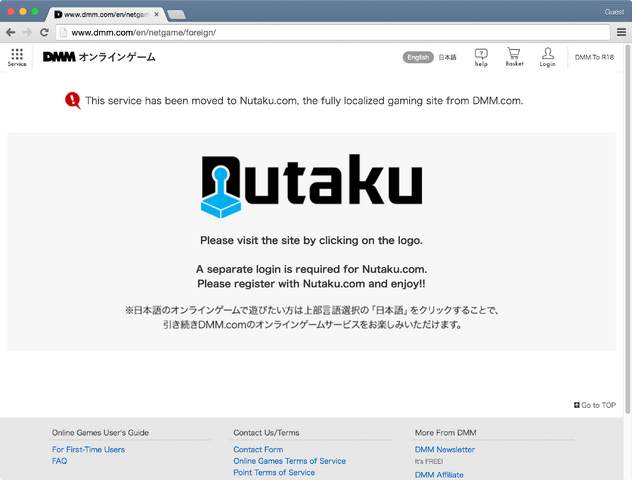Screen dimensions: 632x480
Task: Click the page vertical scrollbar
Action: (628, 230)
